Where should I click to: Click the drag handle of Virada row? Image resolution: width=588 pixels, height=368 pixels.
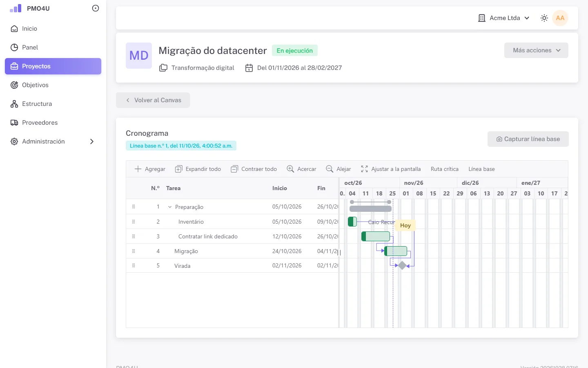134,266
